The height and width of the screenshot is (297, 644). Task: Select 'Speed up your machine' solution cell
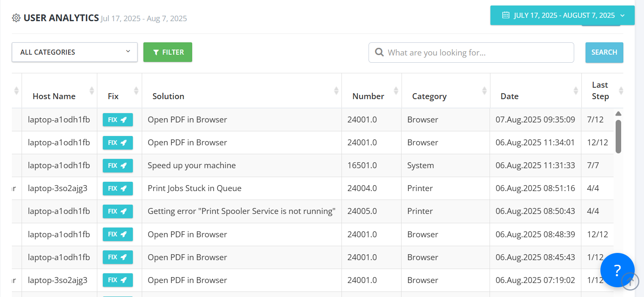point(242,166)
